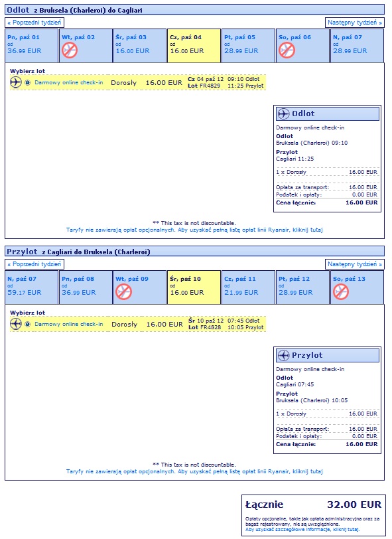
Task: Click 'Cagliari 07:45' in the Przylot summary
Action: 294,384
